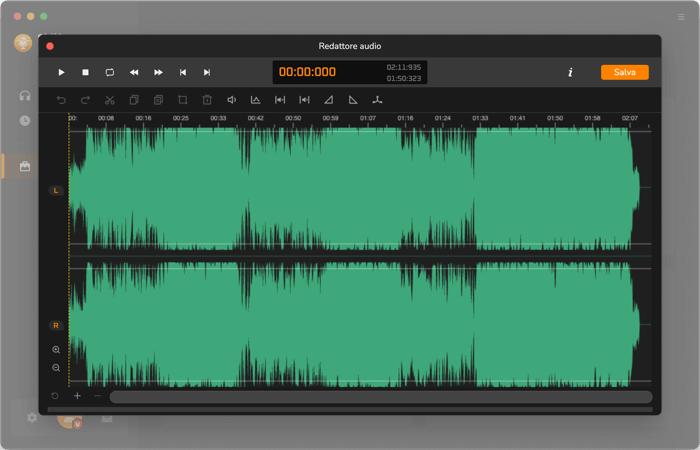Decrease horizontal zoom with minus
This screenshot has height=450, width=700.
point(97,396)
